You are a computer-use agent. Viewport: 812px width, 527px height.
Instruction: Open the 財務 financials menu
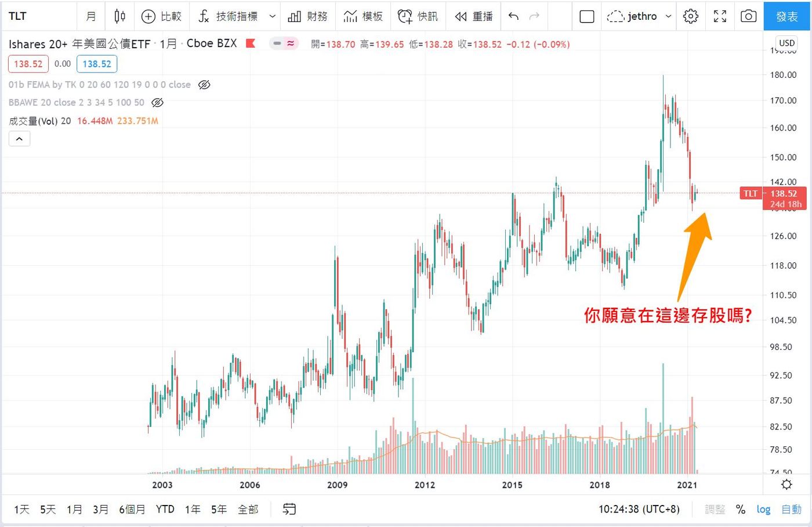[308, 16]
